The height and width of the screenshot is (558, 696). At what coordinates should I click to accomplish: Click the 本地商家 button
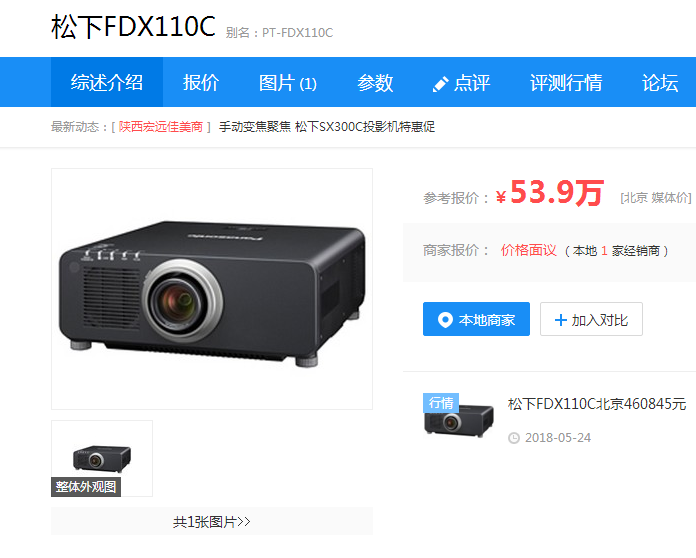coord(476,319)
